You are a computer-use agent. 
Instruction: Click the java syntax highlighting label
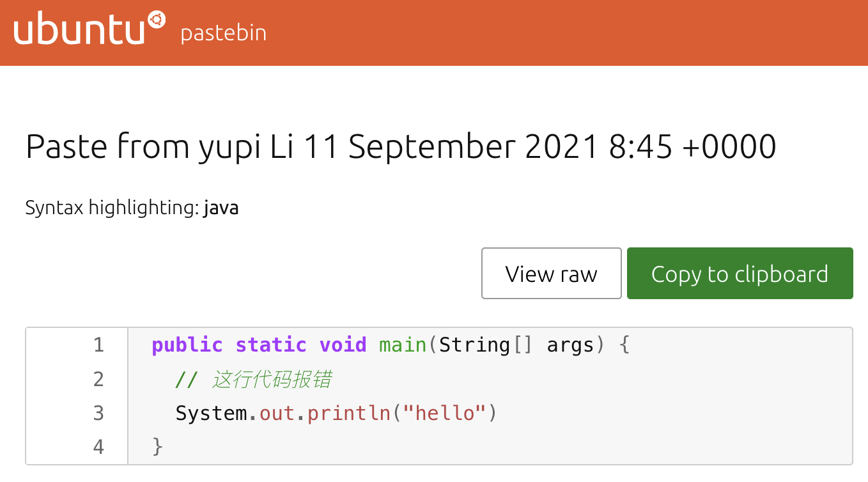(221, 208)
